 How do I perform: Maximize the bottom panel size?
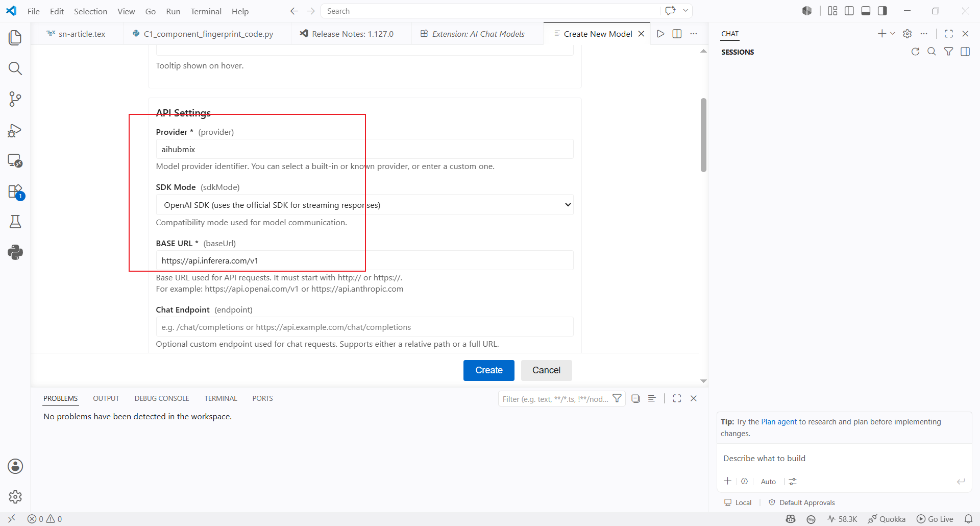coord(677,399)
